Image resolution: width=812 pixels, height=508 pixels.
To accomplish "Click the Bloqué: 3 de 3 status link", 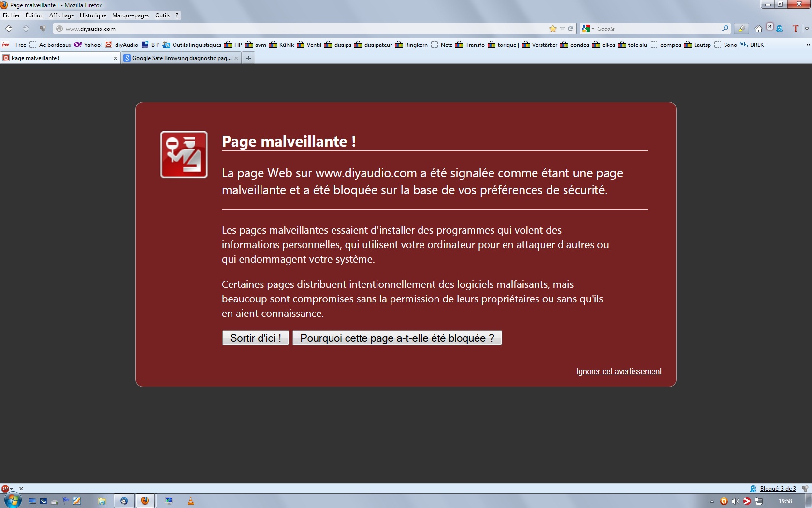I will click(x=778, y=489).
